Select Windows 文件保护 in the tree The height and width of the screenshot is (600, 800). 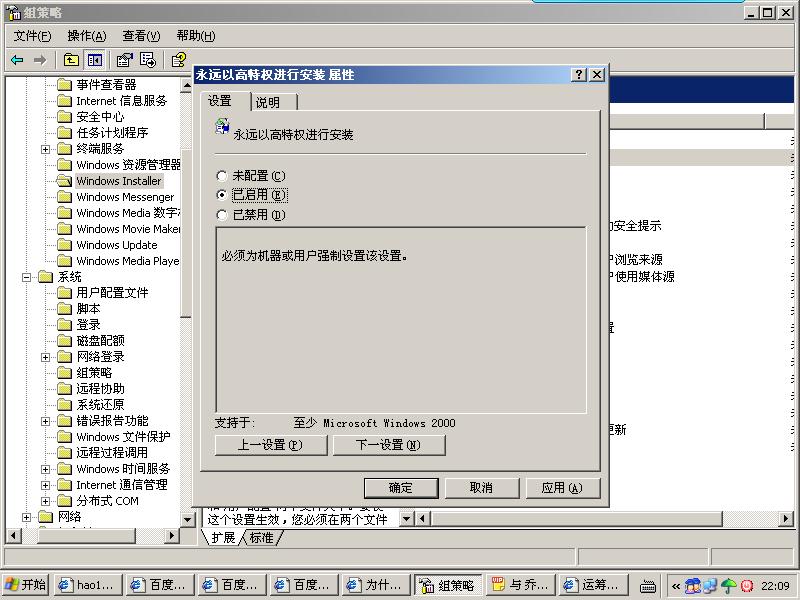[x=123, y=437]
